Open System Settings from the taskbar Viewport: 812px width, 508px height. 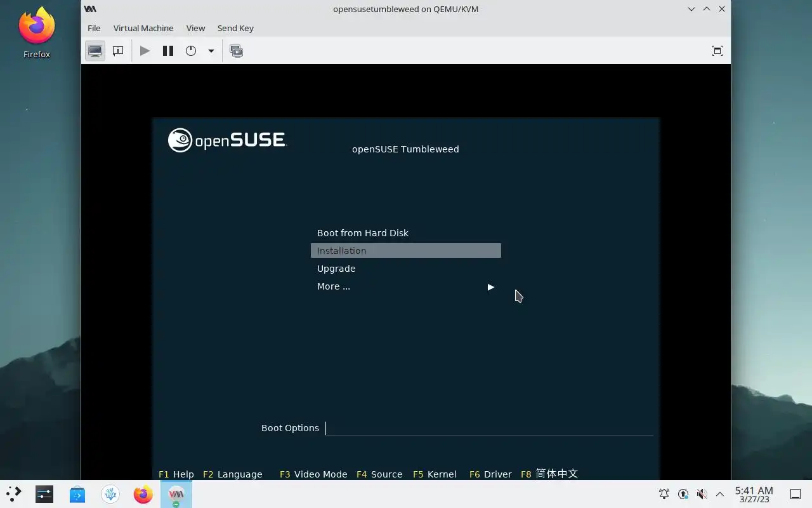coord(44,494)
